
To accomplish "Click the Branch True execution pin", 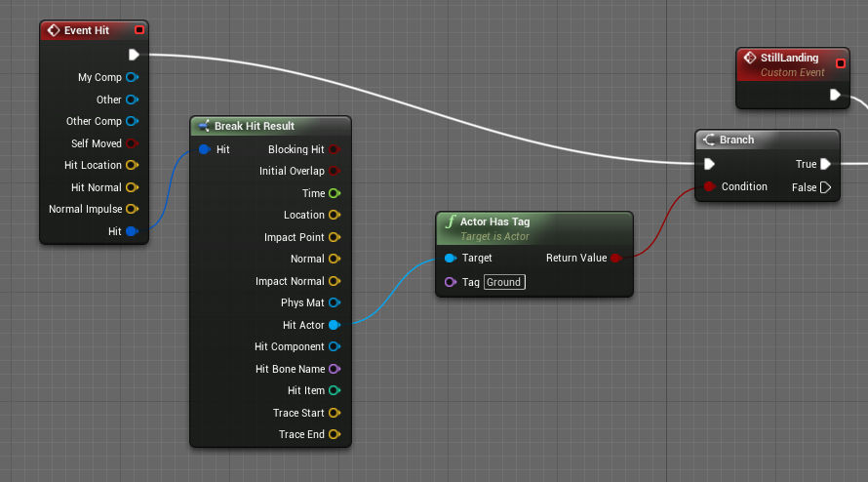I will [825, 164].
